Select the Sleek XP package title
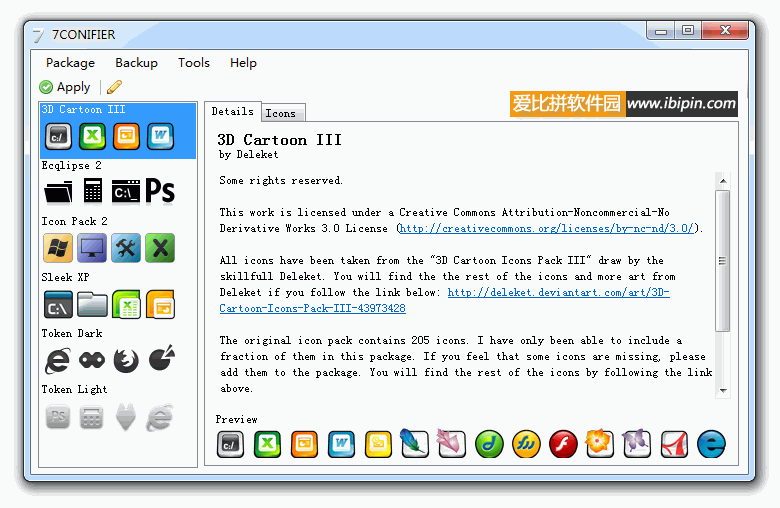This screenshot has width=780, height=508. (65, 277)
